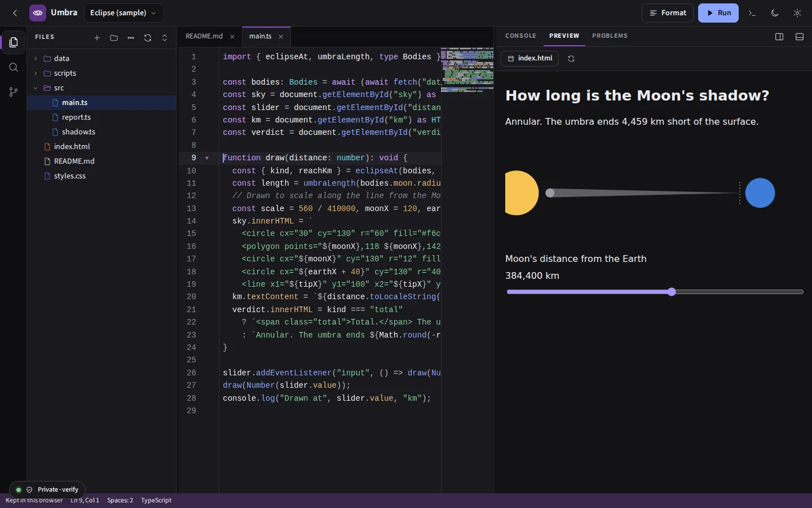Open shadow.ts in the file tree
Screen dimensions: 812x508
[101, 132]
